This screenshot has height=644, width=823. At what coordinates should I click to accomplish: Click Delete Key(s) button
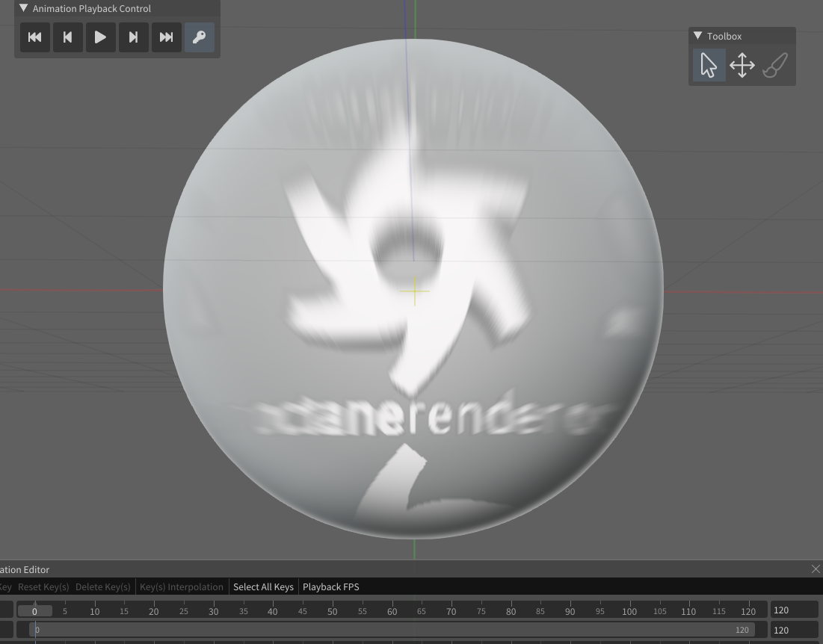[103, 586]
